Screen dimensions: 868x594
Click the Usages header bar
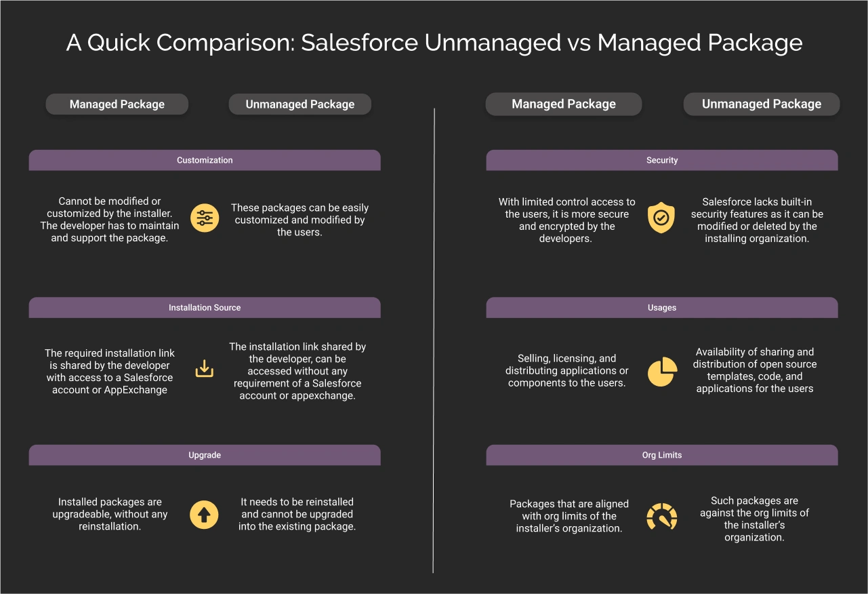pyautogui.click(x=661, y=307)
